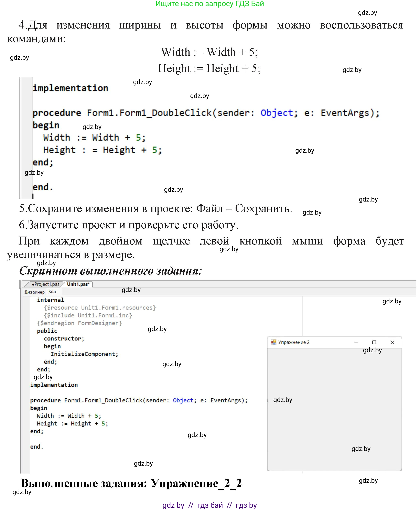Click the editor left gutter beside implementation
This screenshot has height=510, width=420.
(x=26, y=385)
